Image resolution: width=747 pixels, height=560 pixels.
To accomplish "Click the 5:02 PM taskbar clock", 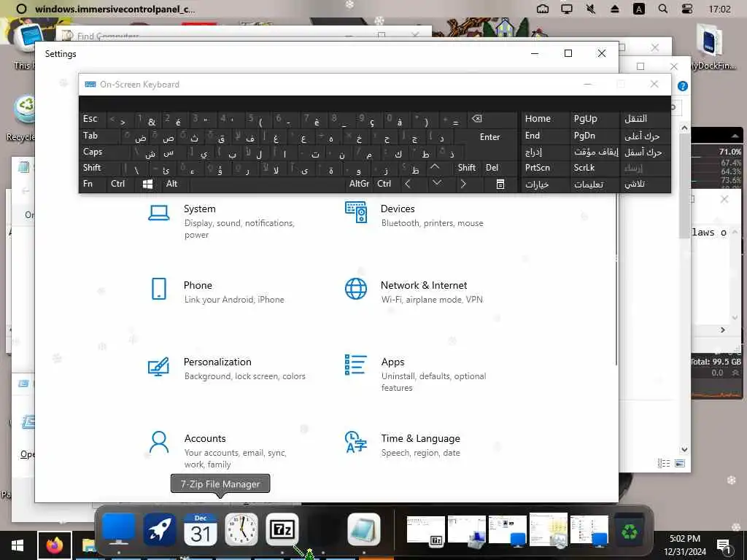I will tap(684, 545).
